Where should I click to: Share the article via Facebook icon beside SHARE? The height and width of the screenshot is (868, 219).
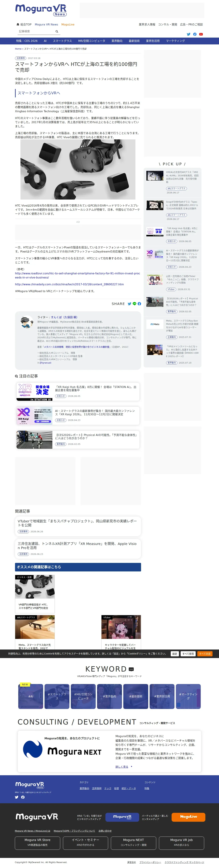tap(139, 304)
